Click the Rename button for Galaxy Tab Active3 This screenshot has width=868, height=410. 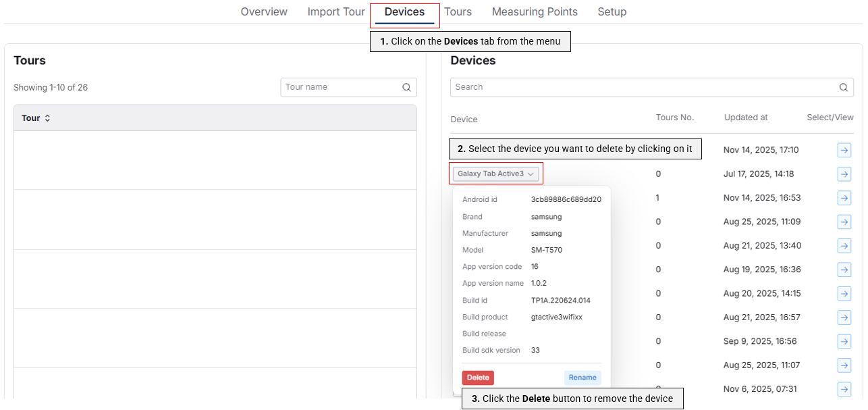582,378
